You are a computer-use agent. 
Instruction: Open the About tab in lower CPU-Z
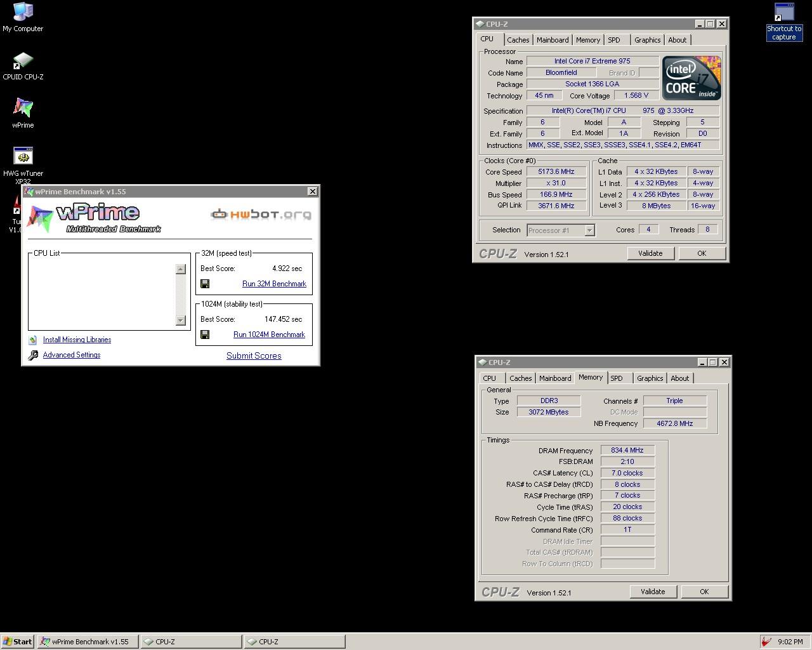(x=680, y=378)
